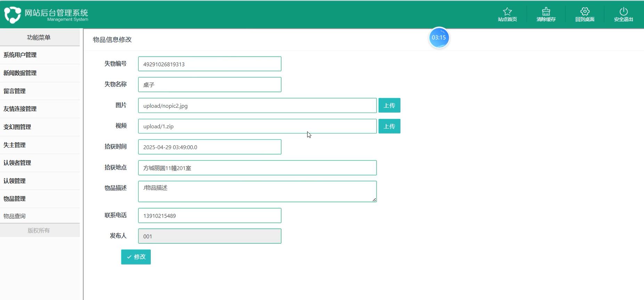Screen dimensions: 644x300
Task: Open 失主管理 in the sidebar
Action: 15,145
